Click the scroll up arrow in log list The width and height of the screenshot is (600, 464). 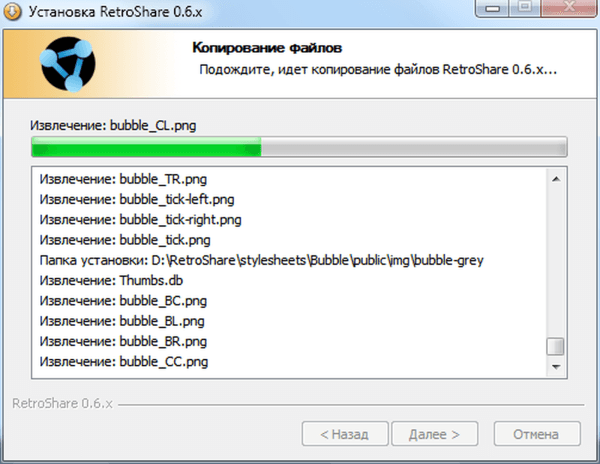[556, 179]
